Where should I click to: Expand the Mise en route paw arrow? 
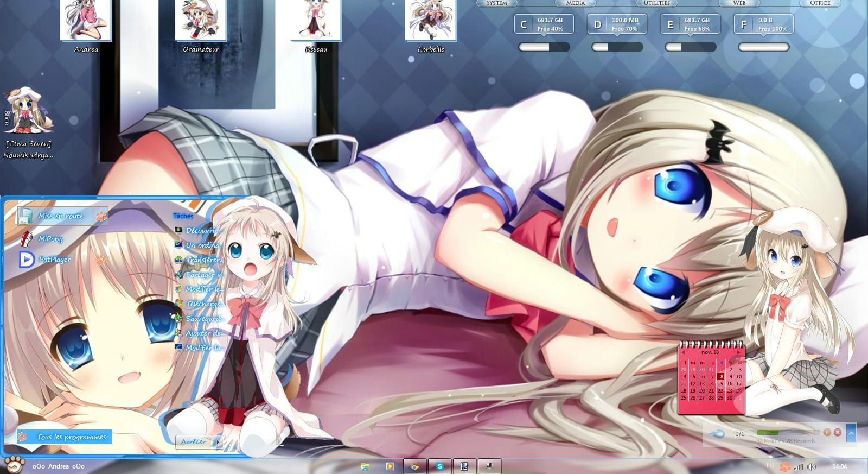(x=101, y=217)
